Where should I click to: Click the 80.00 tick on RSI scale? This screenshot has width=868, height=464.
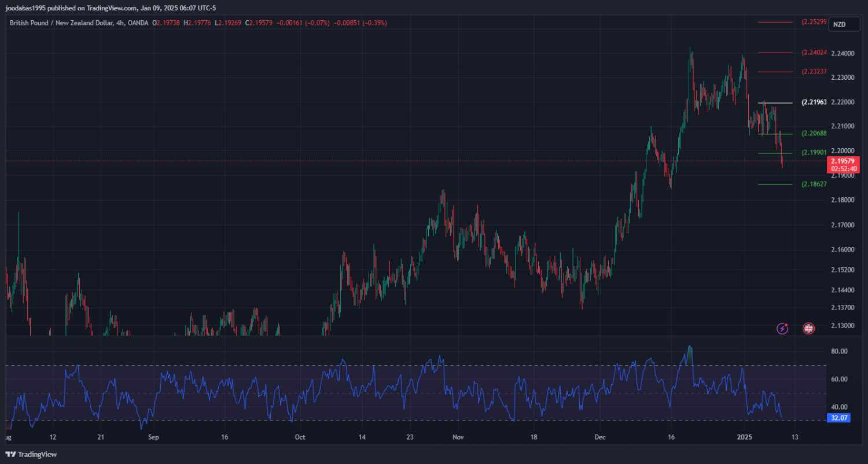839,351
